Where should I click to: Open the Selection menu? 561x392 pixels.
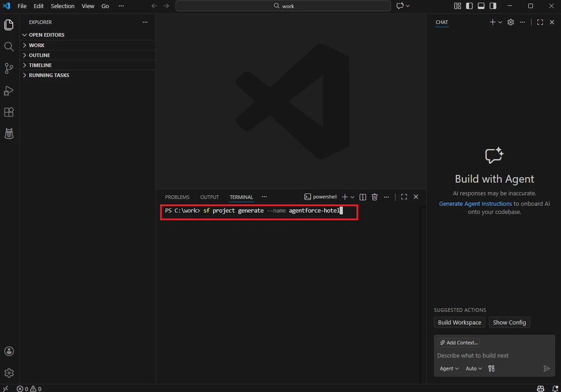pos(63,6)
